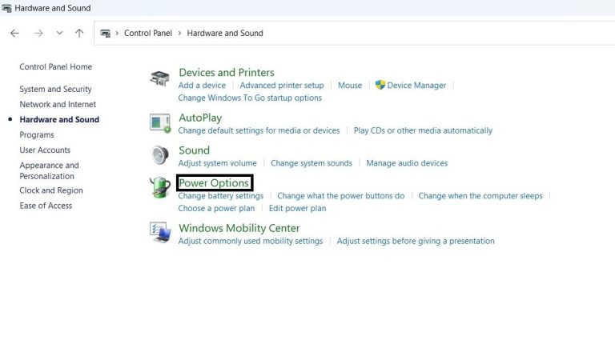The image size is (615, 364).
Task: Go up one level with up arrow
Action: pyautogui.click(x=78, y=33)
